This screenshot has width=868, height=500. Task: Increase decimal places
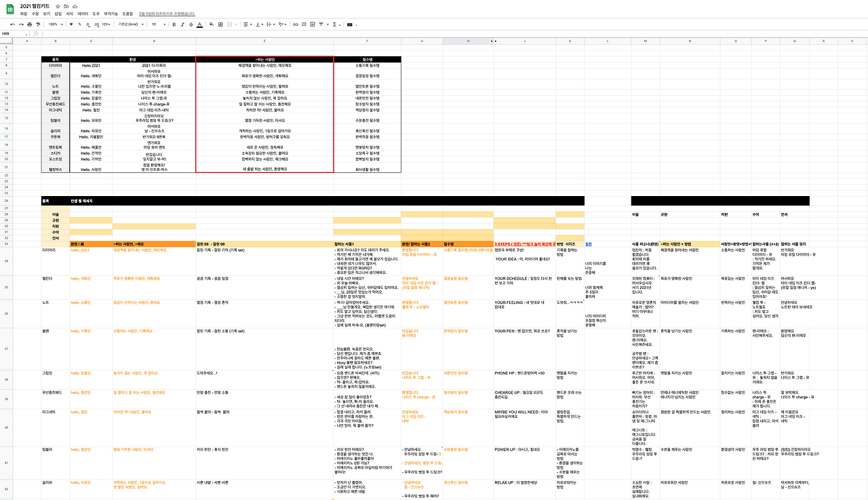coord(96,24)
